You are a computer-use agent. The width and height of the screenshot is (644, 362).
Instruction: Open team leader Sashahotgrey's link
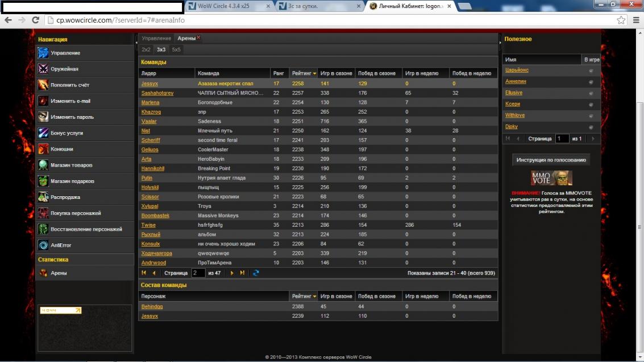(x=157, y=93)
